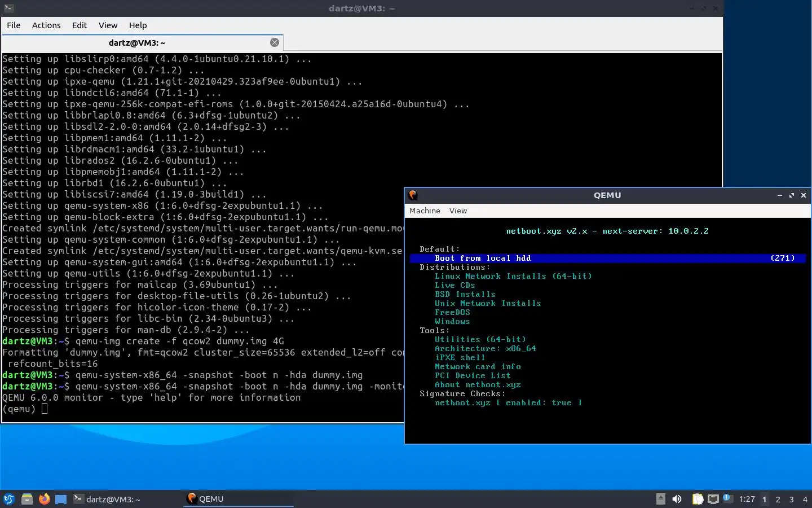Select 'Architecture: x86_64' under Tools
Screen dimensions: 812x508
[x=486, y=348]
